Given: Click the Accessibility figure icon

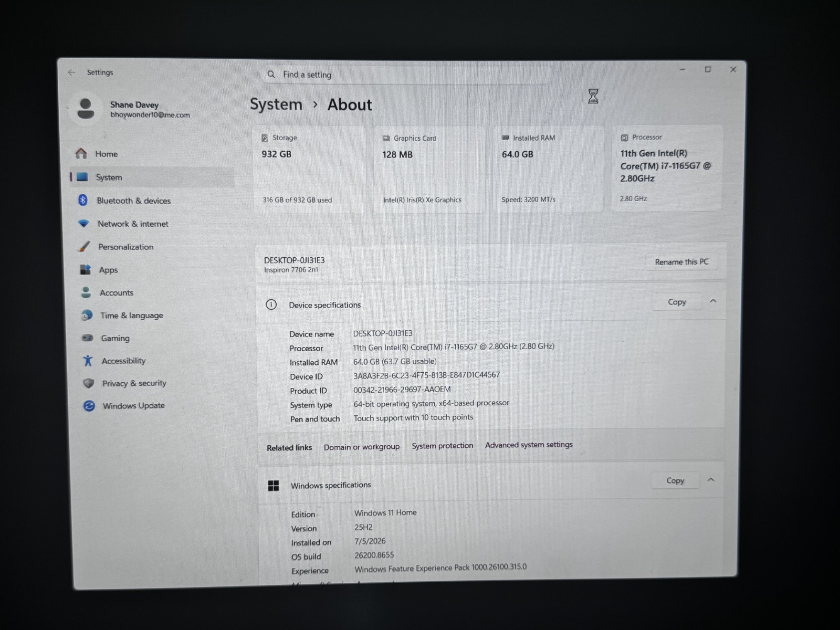Looking at the screenshot, I should point(88,361).
